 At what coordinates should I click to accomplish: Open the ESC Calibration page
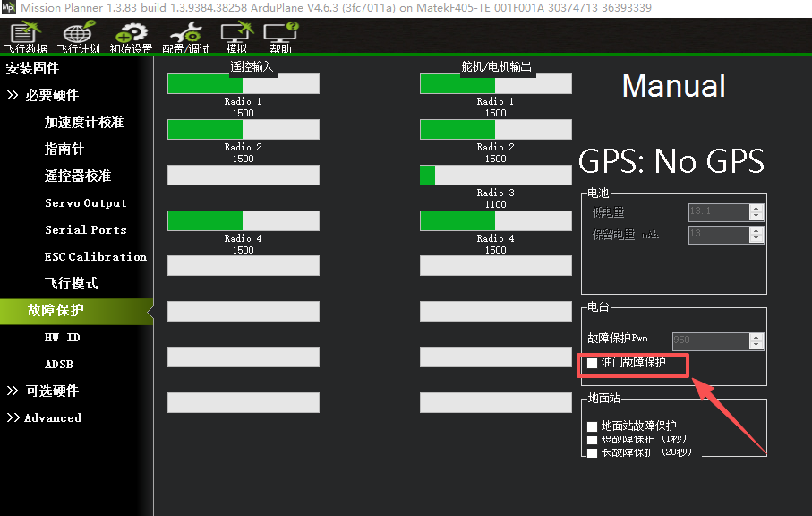point(95,257)
